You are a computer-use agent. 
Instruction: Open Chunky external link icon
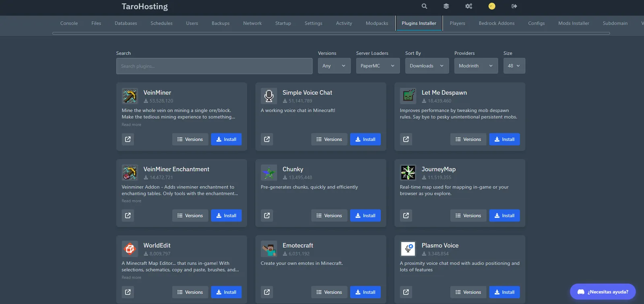pyautogui.click(x=267, y=216)
